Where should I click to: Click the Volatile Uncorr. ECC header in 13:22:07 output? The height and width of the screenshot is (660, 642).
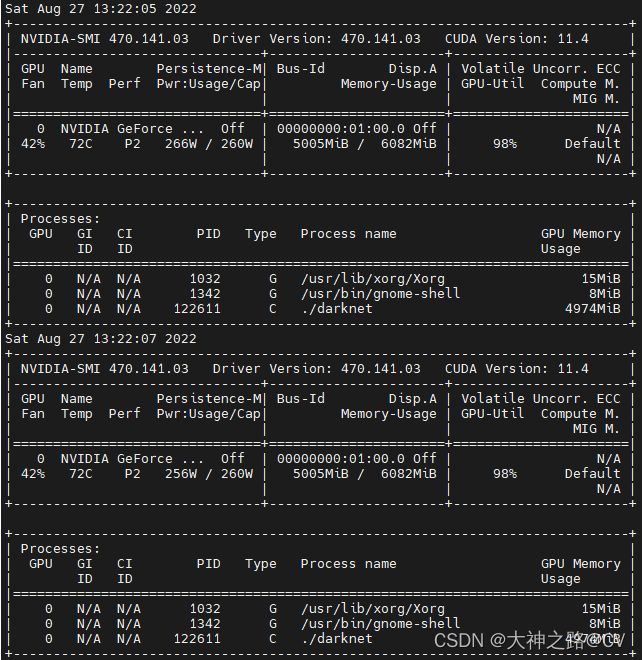click(541, 399)
